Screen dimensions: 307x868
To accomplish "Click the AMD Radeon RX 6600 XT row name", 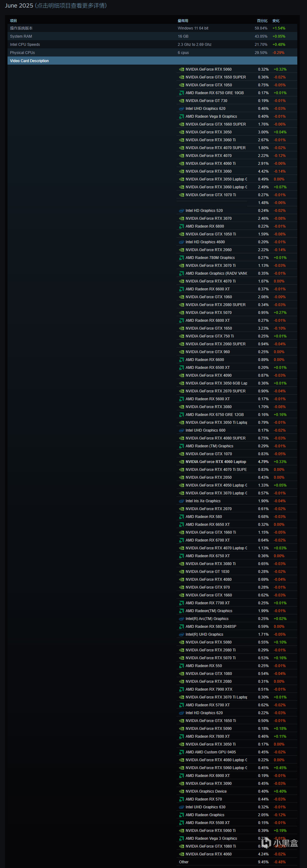I will tap(208, 289).
